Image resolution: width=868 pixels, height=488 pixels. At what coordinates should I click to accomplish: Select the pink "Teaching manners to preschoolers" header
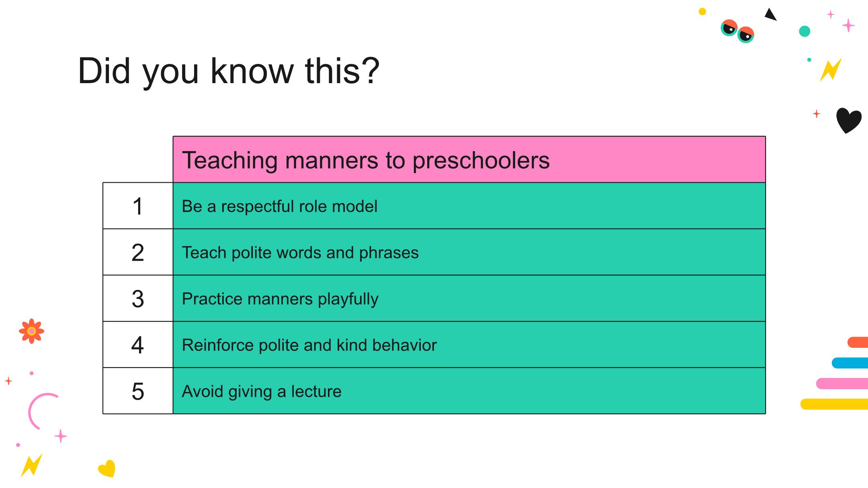(x=469, y=160)
